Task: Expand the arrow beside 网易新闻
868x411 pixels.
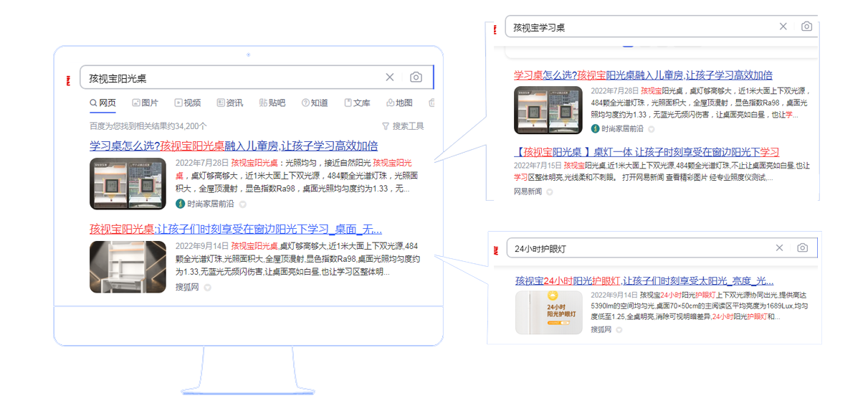Action: 550,192
